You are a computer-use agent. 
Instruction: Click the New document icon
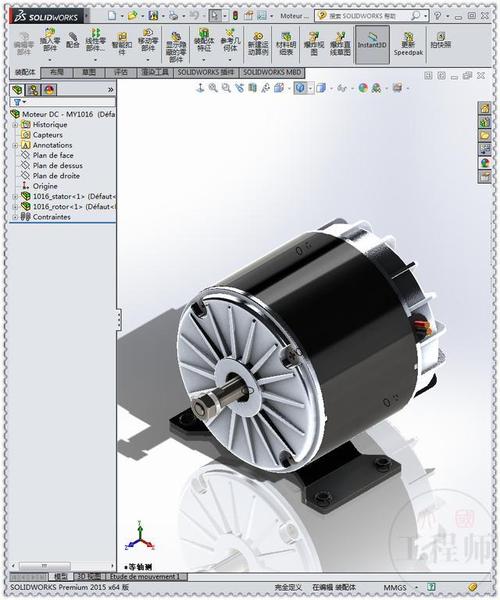pos(112,16)
